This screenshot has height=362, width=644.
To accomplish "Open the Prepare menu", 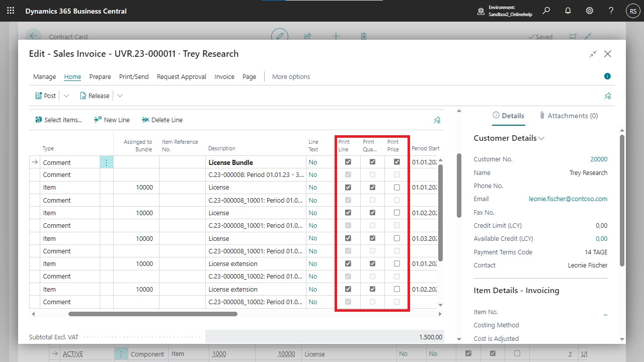I will point(100,76).
